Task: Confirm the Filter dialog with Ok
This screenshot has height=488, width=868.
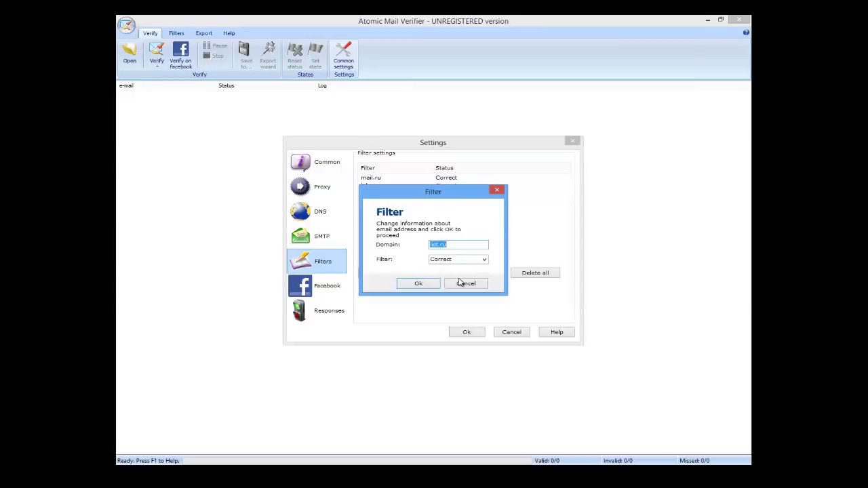Action: tap(418, 283)
